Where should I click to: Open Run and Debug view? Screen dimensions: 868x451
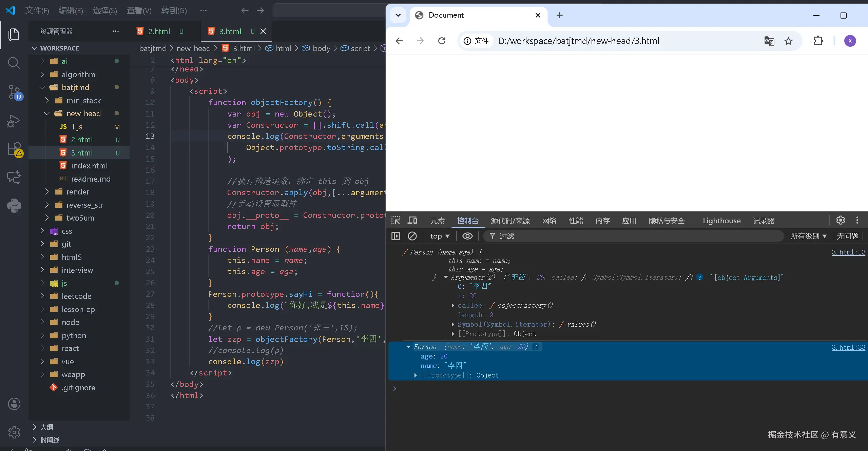(x=14, y=121)
